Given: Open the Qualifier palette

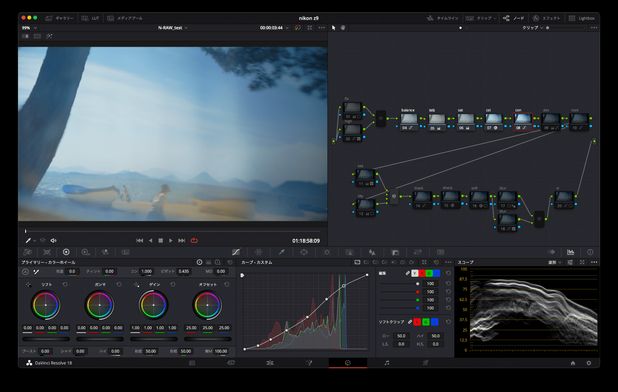Looking at the screenshot, I should click(x=281, y=252).
